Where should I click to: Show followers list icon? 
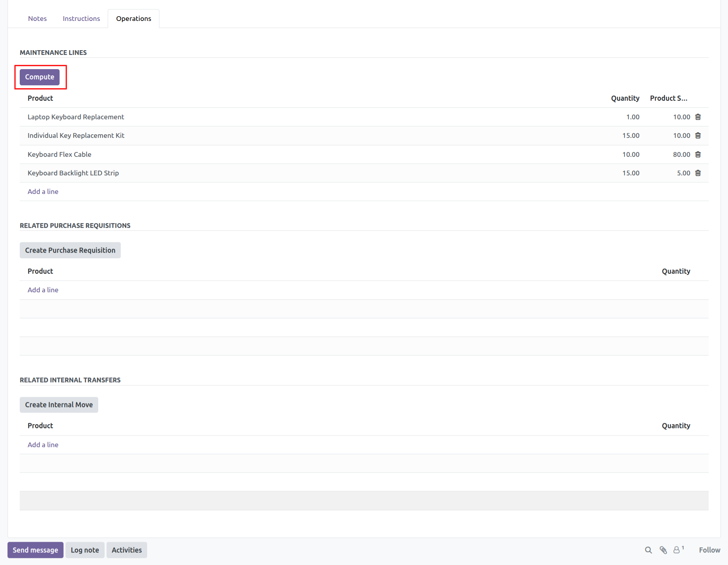pyautogui.click(x=678, y=550)
